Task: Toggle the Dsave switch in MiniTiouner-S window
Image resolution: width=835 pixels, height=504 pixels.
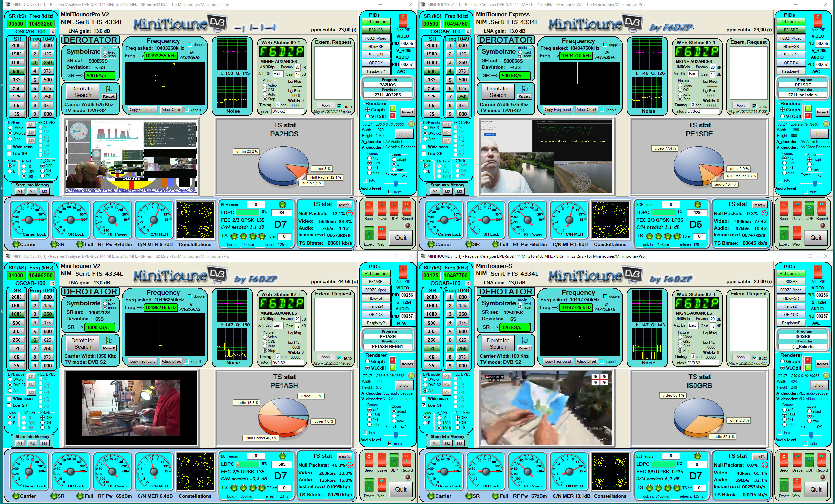Action: click(797, 460)
